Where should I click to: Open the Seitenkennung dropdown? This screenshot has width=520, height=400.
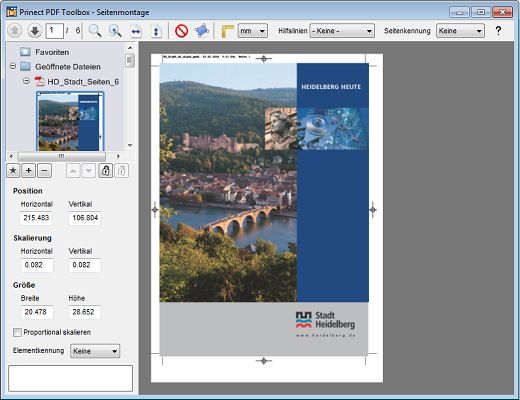(460, 31)
